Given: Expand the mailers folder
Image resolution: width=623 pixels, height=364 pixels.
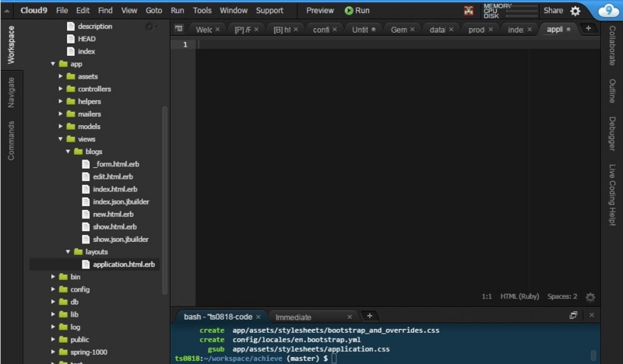Looking at the screenshot, I should pyautogui.click(x=61, y=114).
